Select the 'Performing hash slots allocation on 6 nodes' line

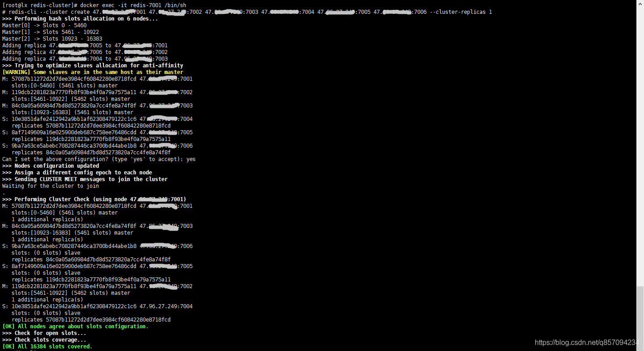click(80, 18)
